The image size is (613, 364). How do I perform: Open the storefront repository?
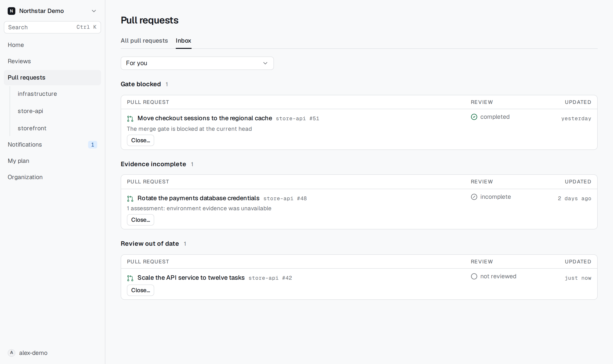coord(32,128)
